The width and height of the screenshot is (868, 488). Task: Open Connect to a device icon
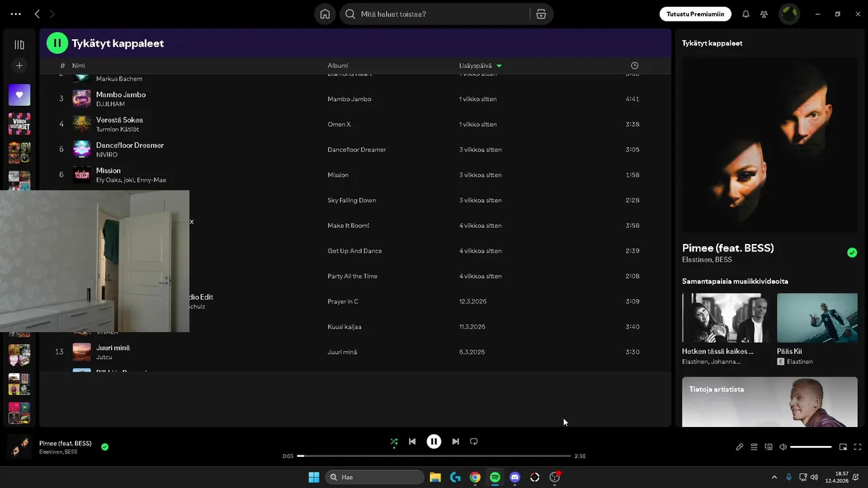(x=768, y=447)
